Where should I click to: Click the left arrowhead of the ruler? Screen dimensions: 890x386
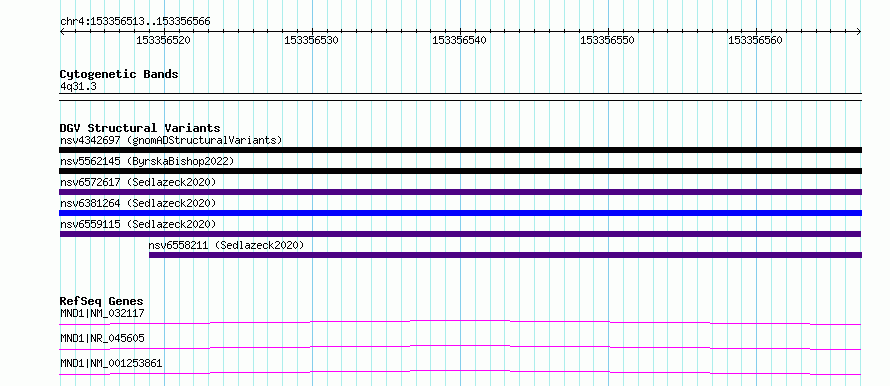pos(62,32)
